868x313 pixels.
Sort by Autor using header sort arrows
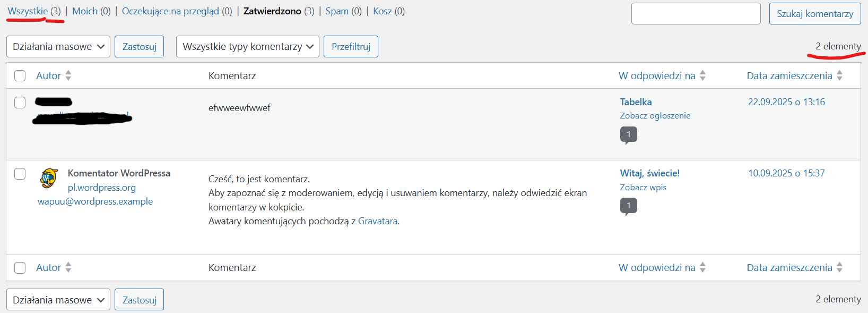(x=68, y=75)
